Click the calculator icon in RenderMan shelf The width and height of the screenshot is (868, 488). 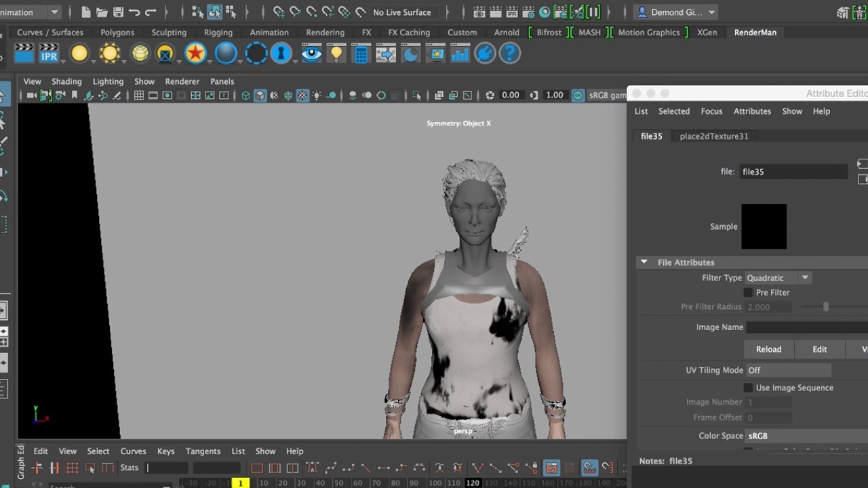click(361, 54)
